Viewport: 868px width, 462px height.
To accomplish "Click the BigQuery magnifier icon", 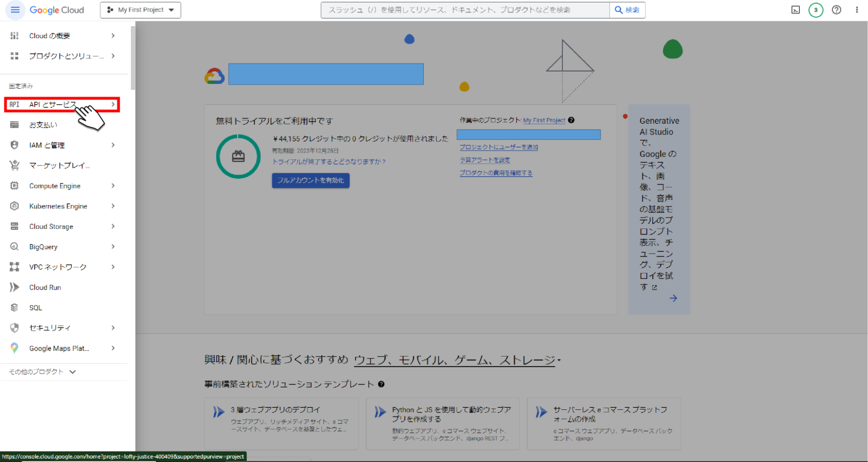I will tap(14, 247).
